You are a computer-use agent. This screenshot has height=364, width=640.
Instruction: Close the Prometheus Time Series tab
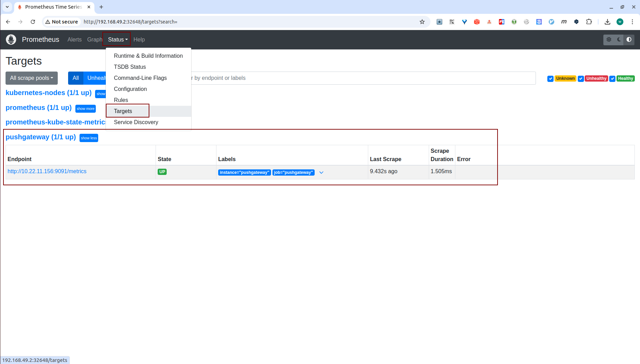89,7
